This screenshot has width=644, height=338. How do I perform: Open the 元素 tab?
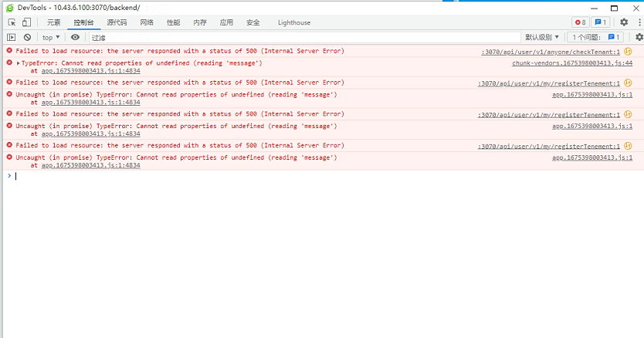[x=54, y=22]
